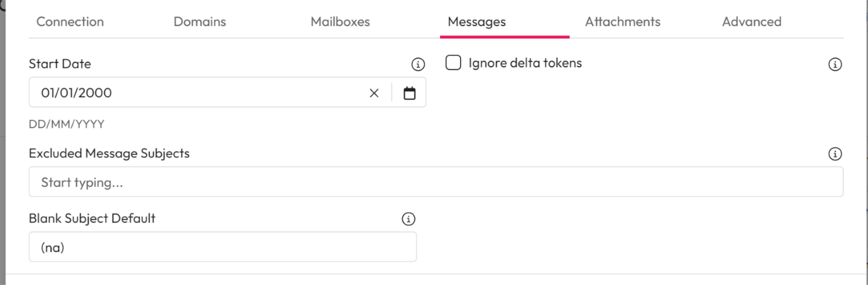View the Attachments tab
The height and width of the screenshot is (285, 868).
pos(623,22)
